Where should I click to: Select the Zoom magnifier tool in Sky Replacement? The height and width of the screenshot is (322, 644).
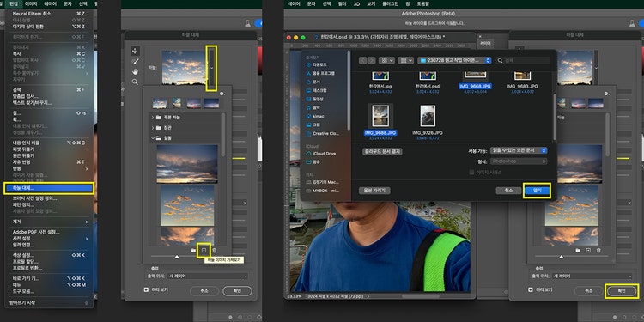135,82
